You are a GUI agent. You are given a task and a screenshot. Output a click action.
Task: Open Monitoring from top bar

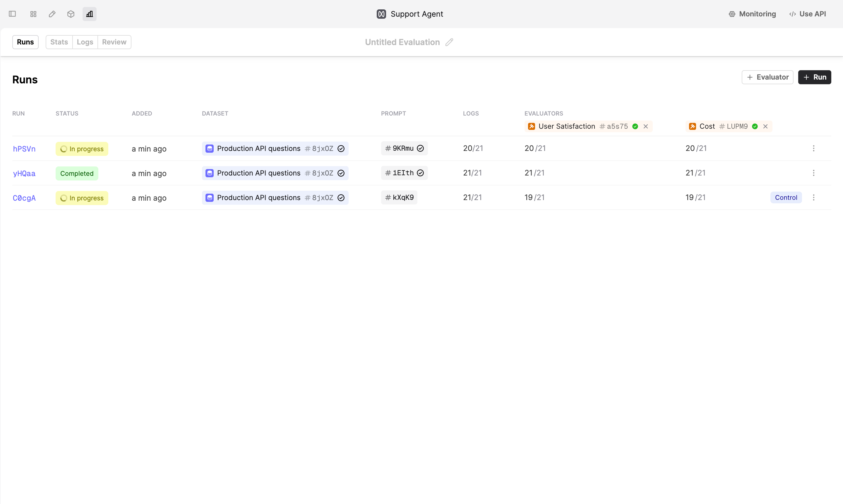pos(752,14)
